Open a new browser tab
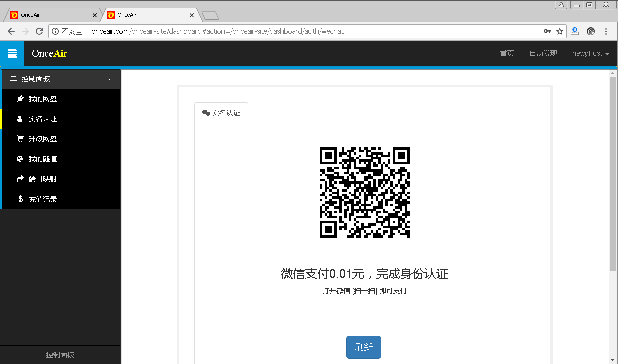This screenshot has height=364, width=618. [x=210, y=15]
